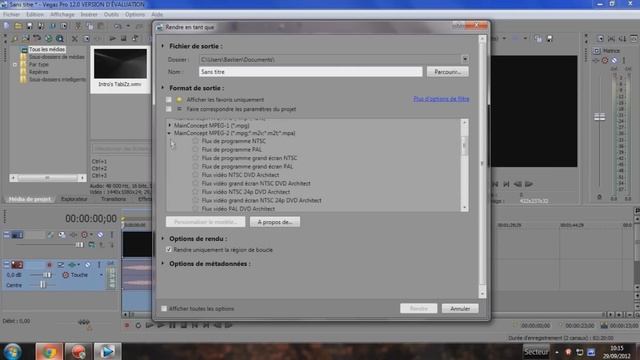
Task: Click the play icon under the video preview
Action: click(x=529, y=184)
